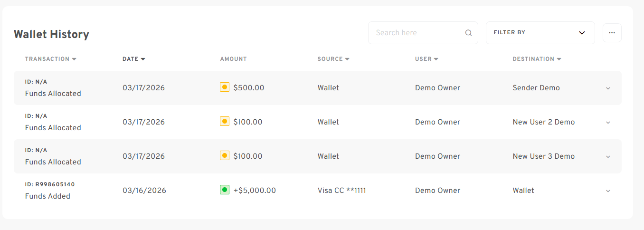Click yellow status icon for $500.00 allocation
The image size is (644, 230).
point(225,87)
